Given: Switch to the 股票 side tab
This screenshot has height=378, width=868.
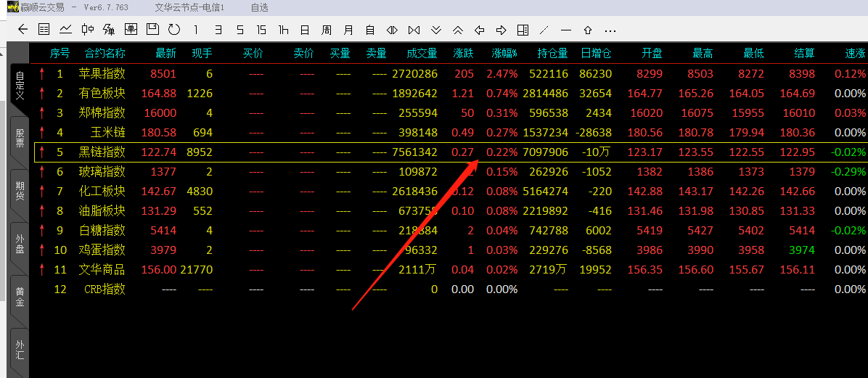Looking at the screenshot, I should click(20, 137).
